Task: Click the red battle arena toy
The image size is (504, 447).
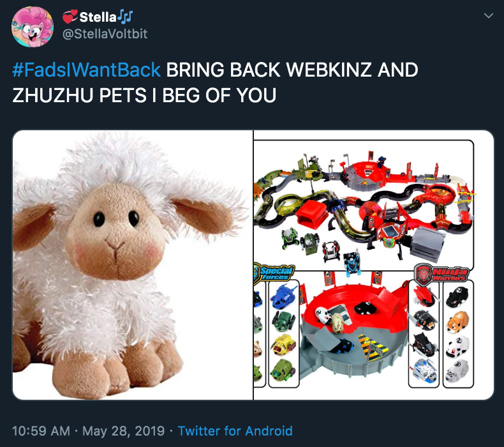Action: click(x=353, y=328)
